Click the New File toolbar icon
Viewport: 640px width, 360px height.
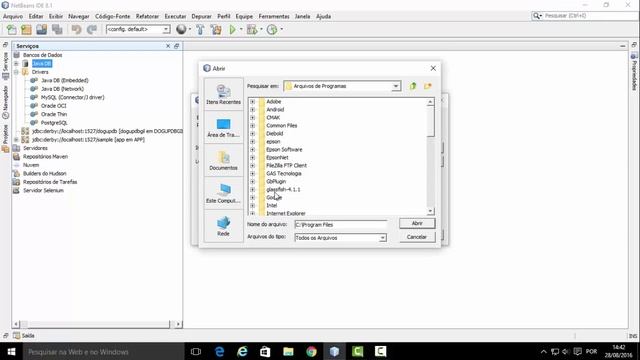pos(11,29)
